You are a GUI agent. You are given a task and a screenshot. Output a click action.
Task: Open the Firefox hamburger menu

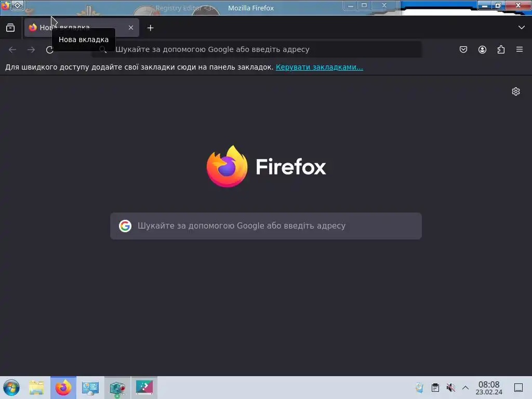click(x=520, y=49)
